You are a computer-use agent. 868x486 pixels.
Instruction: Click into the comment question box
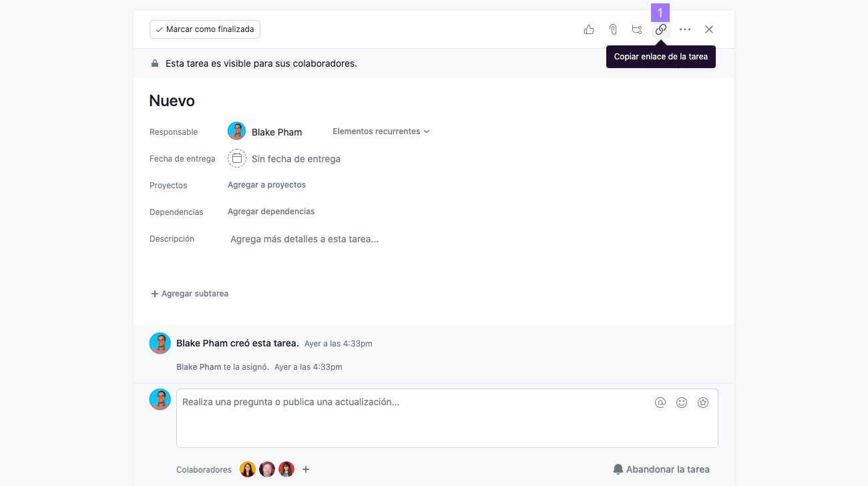pos(447,418)
